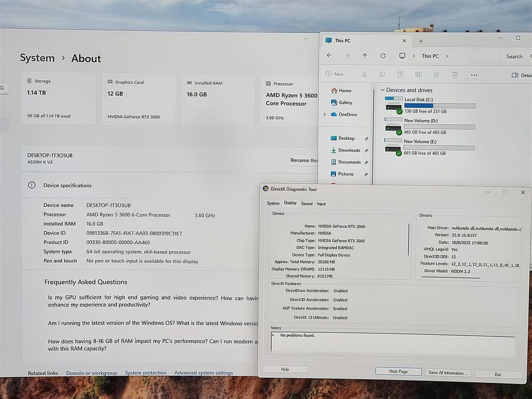This screenshot has height=399, width=532.
Task: Click System breadcrumb in Settings
Action: pos(37,58)
